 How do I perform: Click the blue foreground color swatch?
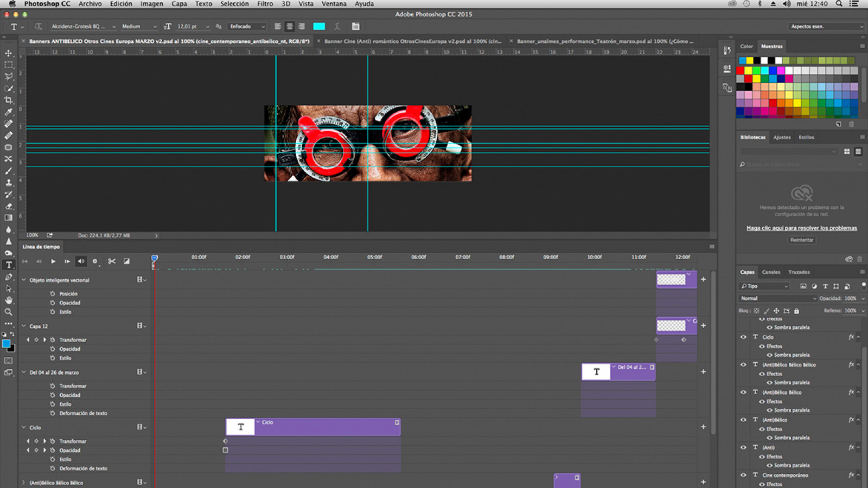(6, 344)
